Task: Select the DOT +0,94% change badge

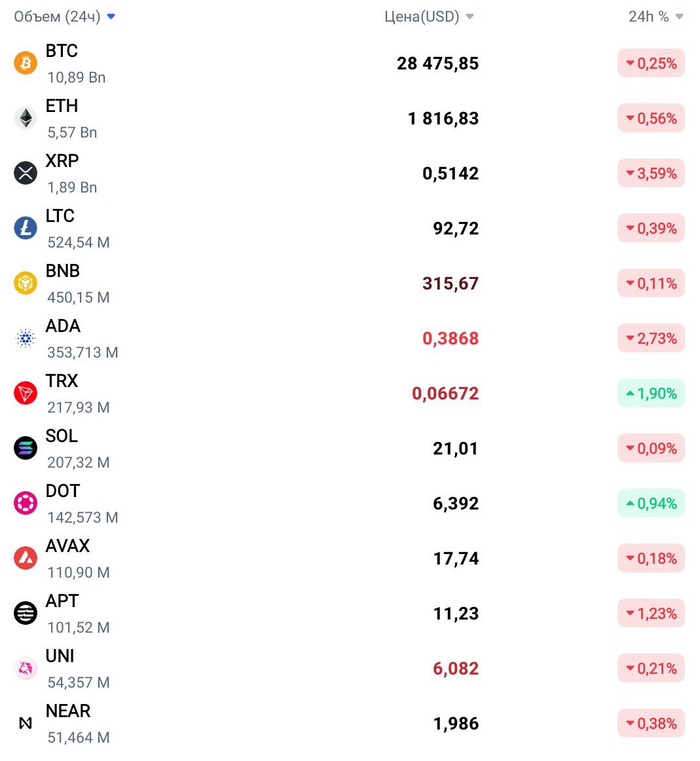Action: point(651,503)
